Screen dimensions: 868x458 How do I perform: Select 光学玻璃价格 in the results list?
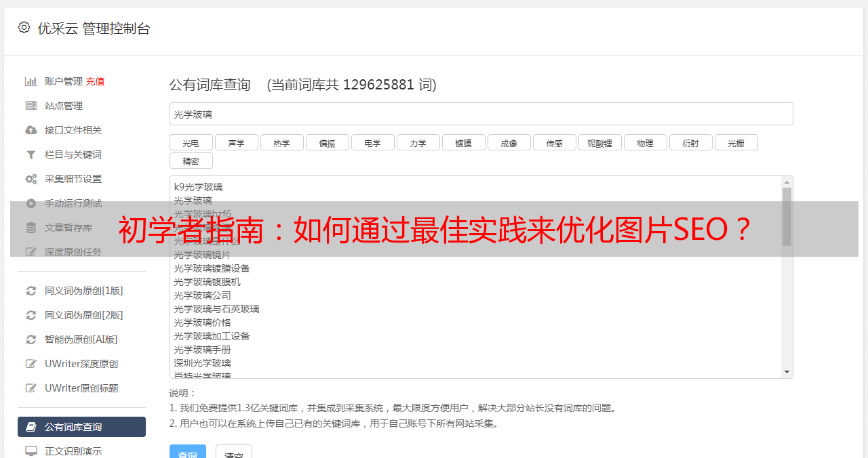[202, 322]
